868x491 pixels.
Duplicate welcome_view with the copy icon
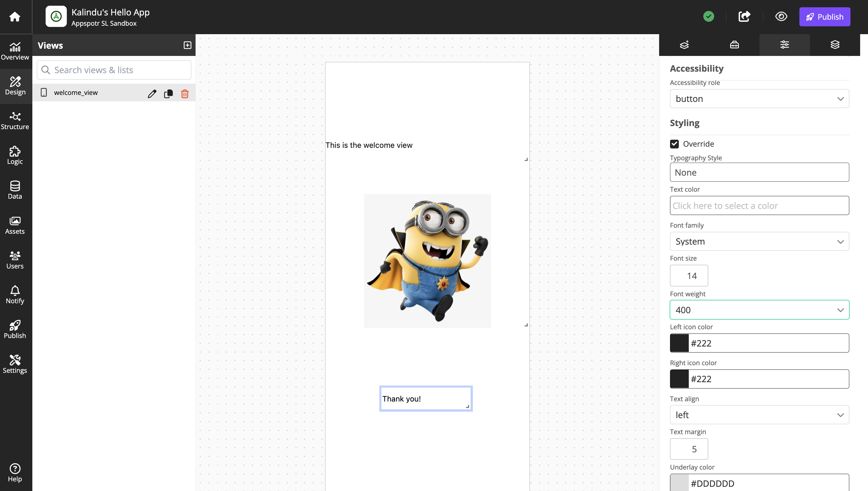click(168, 93)
